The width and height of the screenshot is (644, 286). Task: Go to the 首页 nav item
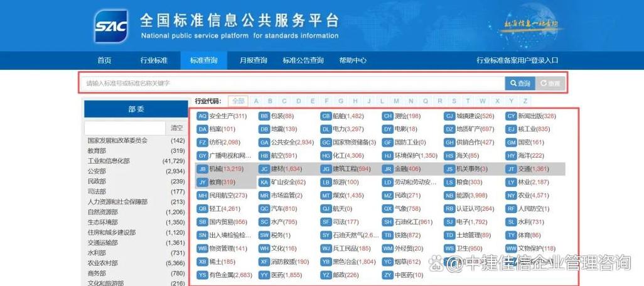[104, 60]
